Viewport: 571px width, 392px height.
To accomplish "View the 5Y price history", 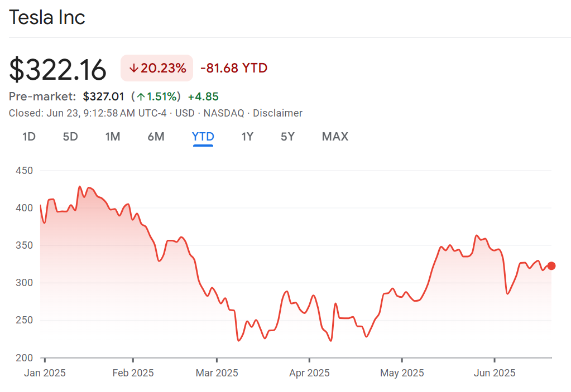I will pyautogui.click(x=287, y=137).
